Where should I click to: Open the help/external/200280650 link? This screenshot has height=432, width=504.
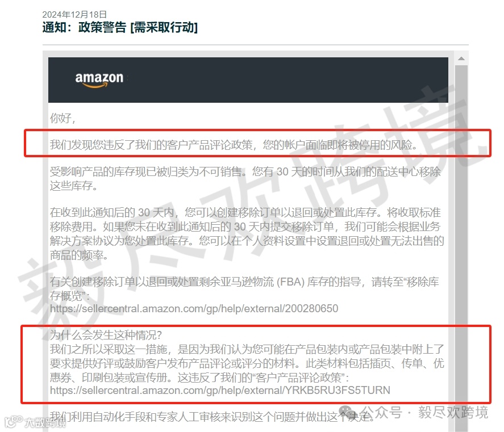point(194,309)
